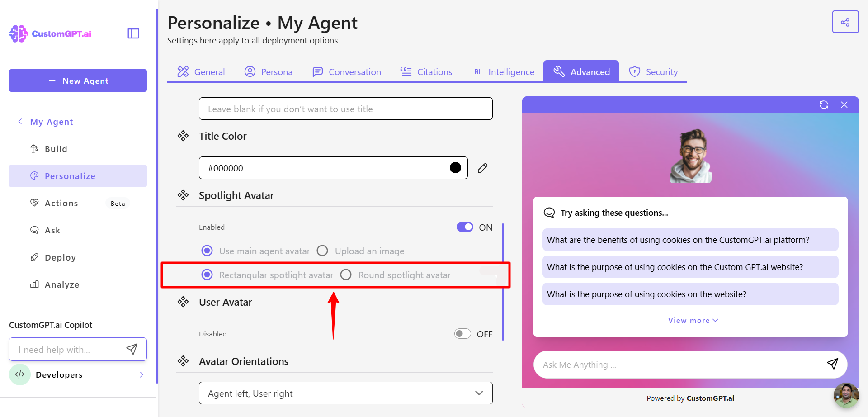
Task: Click the Copilot help input field
Action: tap(78, 349)
